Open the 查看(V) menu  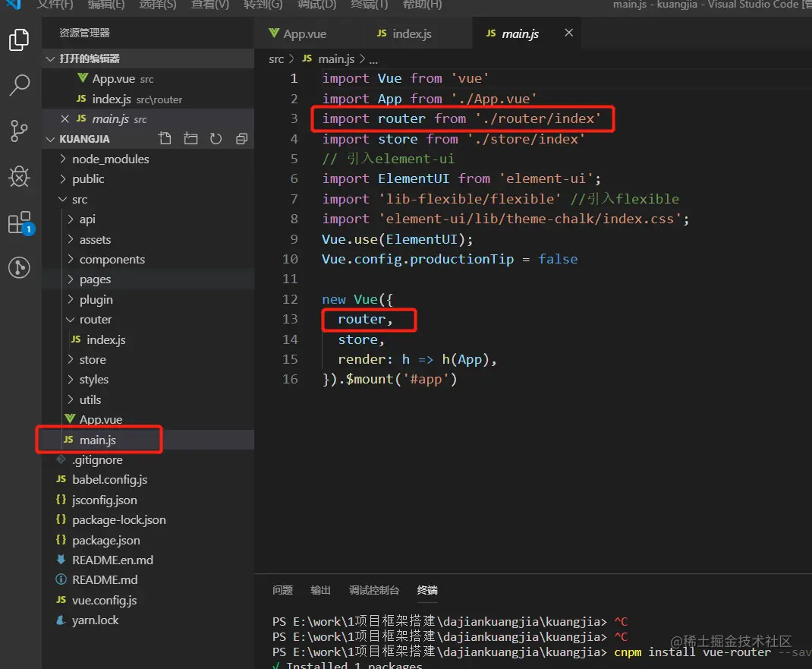click(x=210, y=5)
